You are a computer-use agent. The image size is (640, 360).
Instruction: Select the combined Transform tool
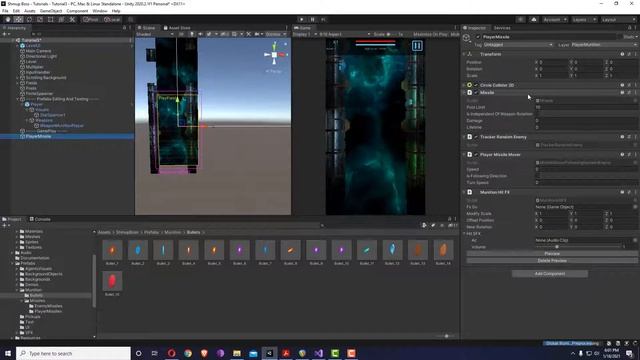tap(61, 19)
